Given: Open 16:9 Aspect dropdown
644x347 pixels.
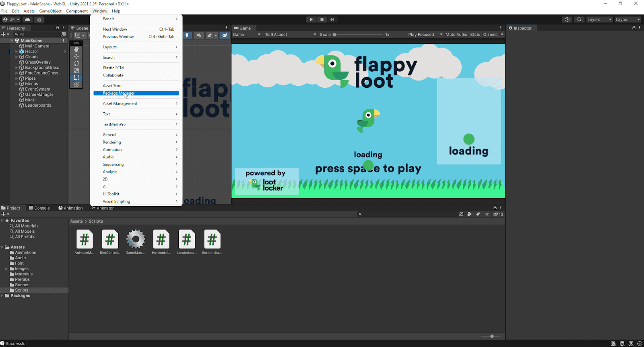Looking at the screenshot, I should [291, 35].
